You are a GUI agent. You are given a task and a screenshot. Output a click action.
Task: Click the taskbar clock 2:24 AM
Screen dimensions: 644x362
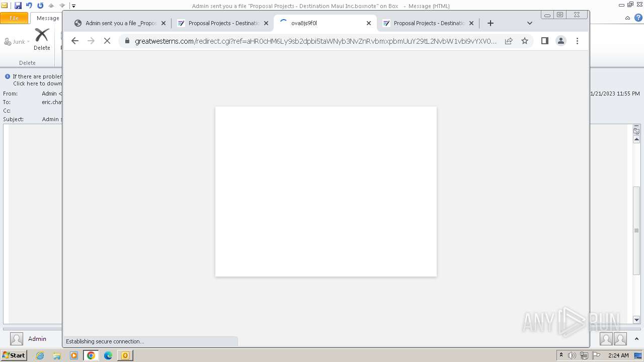click(618, 355)
